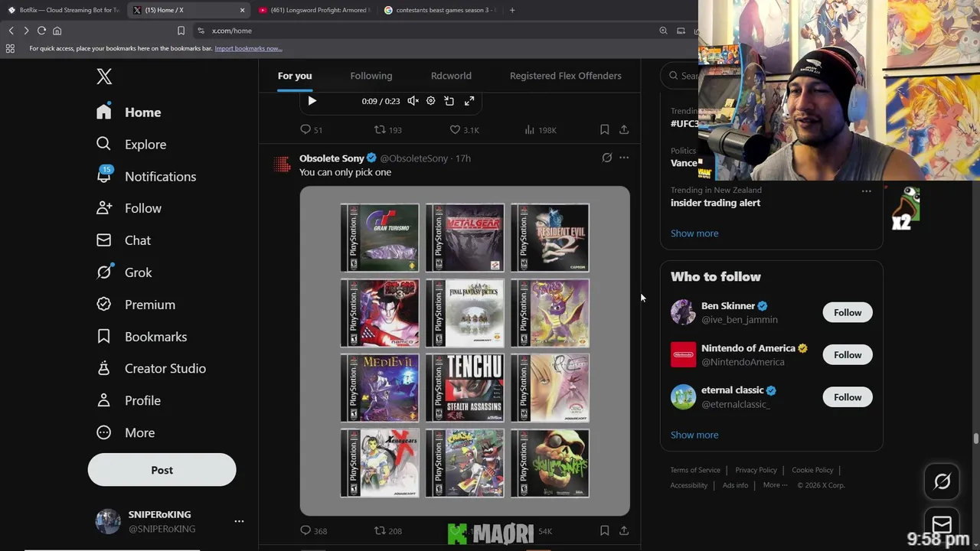Toggle video loop or rotate control
This screenshot has width=980, height=551.
tap(449, 101)
